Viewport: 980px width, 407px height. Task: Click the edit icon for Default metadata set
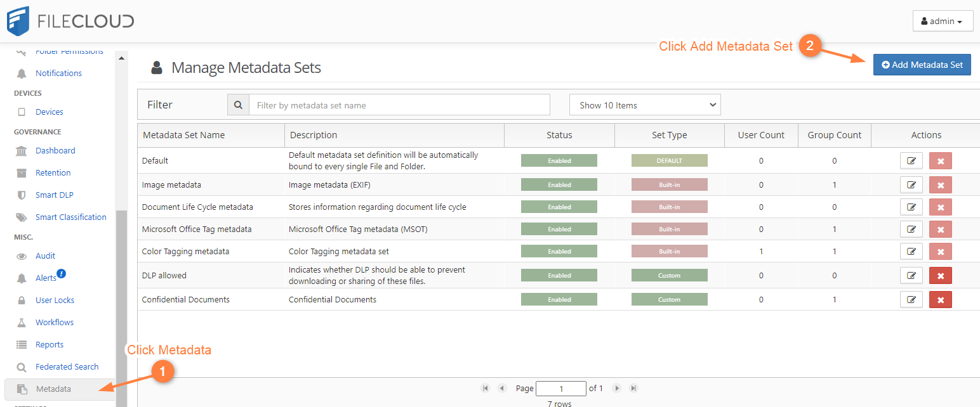coord(911,161)
